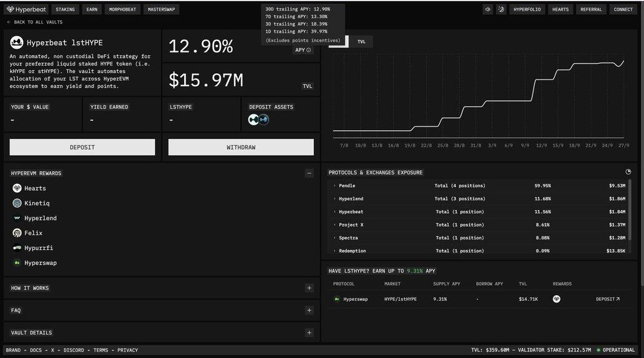
Task: Click the Hyperbeat logo in header
Action: pyautogui.click(x=26, y=9)
